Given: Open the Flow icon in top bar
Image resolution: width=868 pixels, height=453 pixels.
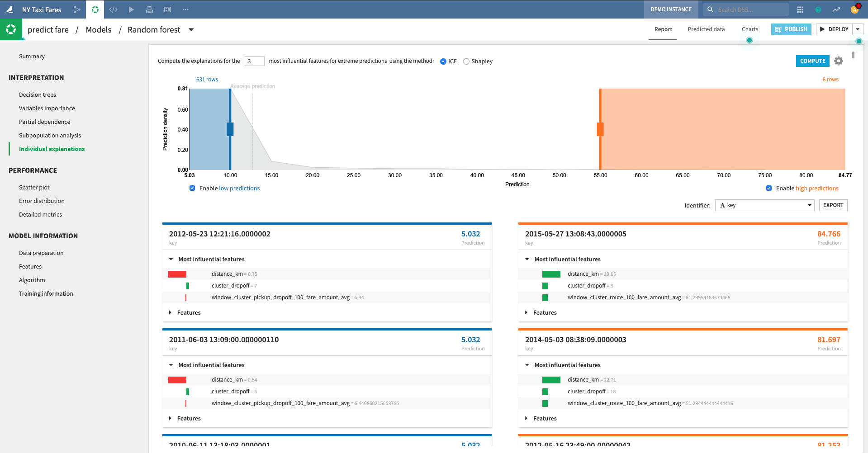Looking at the screenshot, I should click(x=77, y=9).
